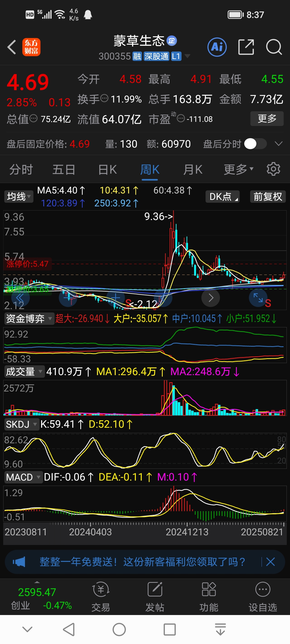The image size is (290, 644).
Task: Expand stock selector arrow beside L1
Action: point(187,56)
